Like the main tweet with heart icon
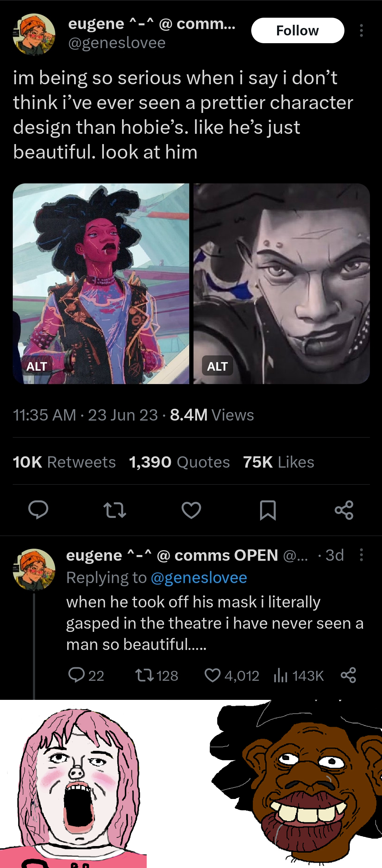This screenshot has width=382, height=868. tap(191, 510)
